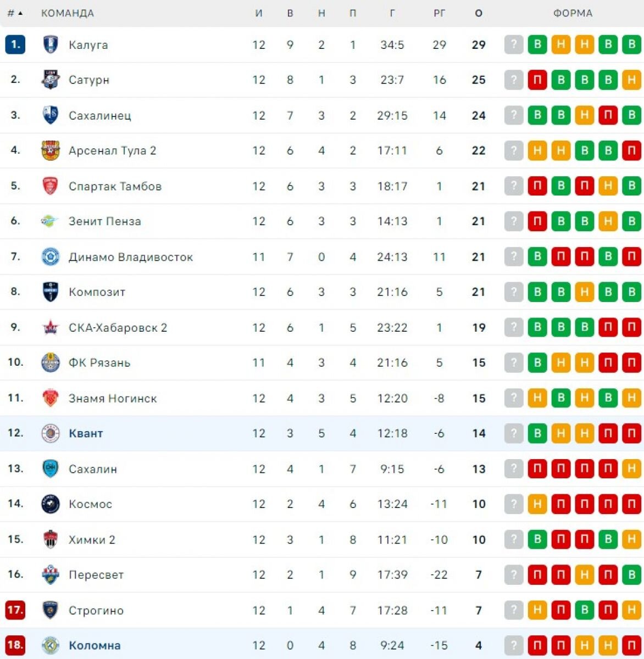Open the Зенит Пенза team link
Screen dimensions: 644x659
[105, 221]
